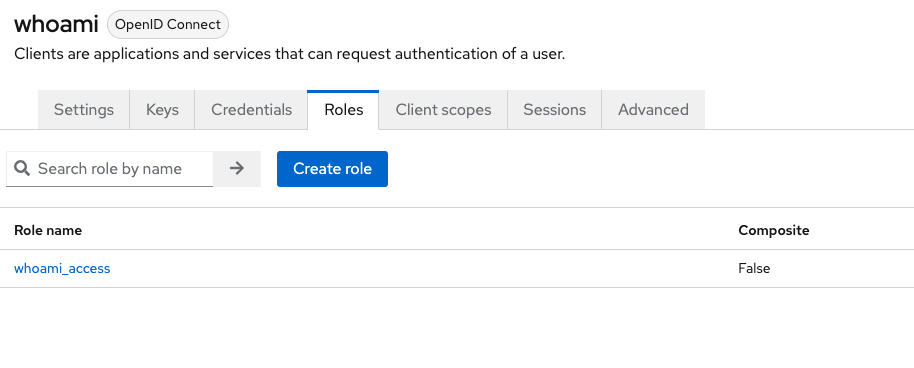914x368 pixels.
Task: Open the Advanced tab
Action: pos(653,110)
